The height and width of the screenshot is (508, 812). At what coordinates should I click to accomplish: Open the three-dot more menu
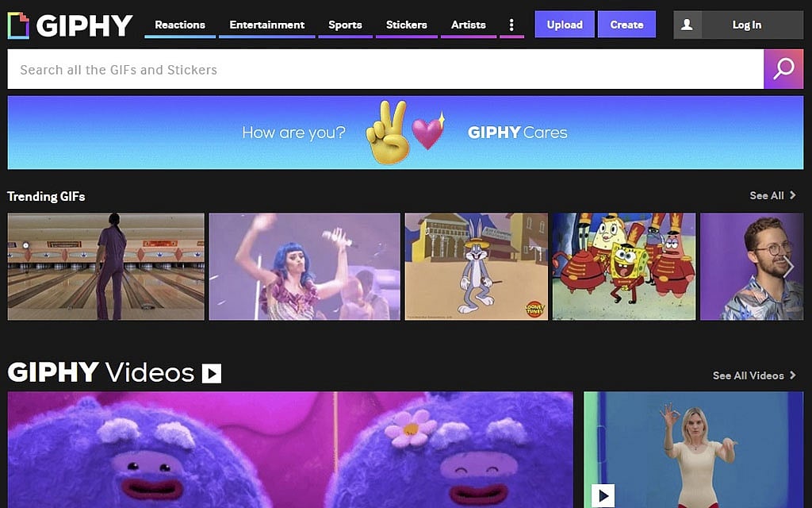511,25
